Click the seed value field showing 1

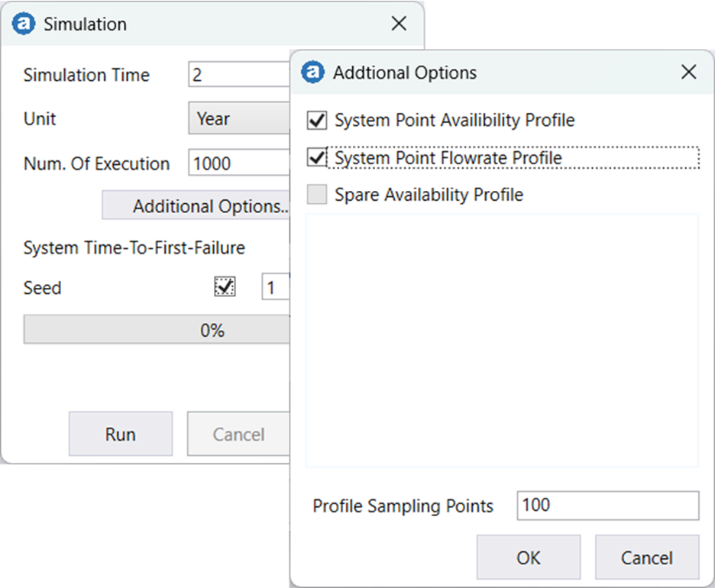coord(277,286)
